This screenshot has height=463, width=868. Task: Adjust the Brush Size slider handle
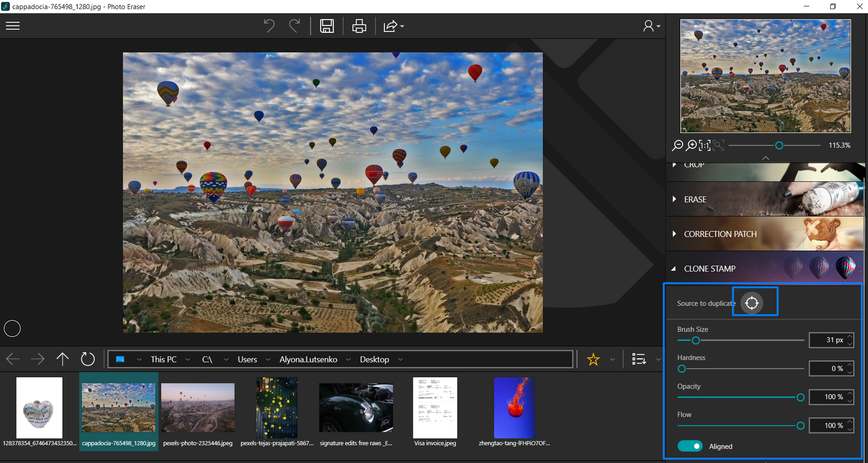696,340
